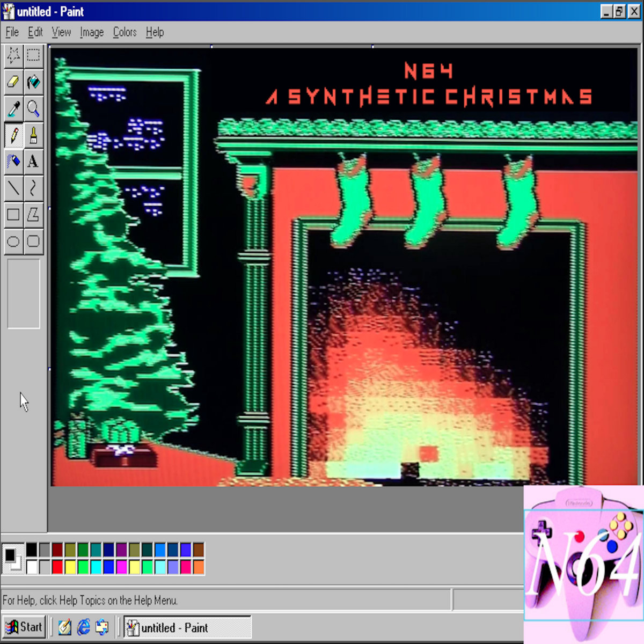Pick the yellow color in the palette
The width and height of the screenshot is (644, 644).
(70, 567)
